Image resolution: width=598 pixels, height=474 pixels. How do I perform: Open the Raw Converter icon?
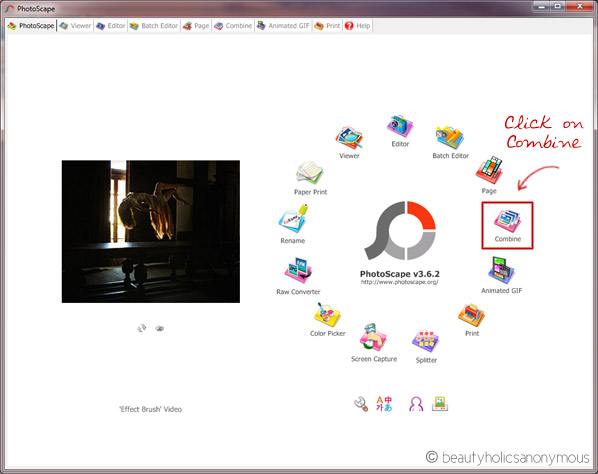tap(298, 270)
